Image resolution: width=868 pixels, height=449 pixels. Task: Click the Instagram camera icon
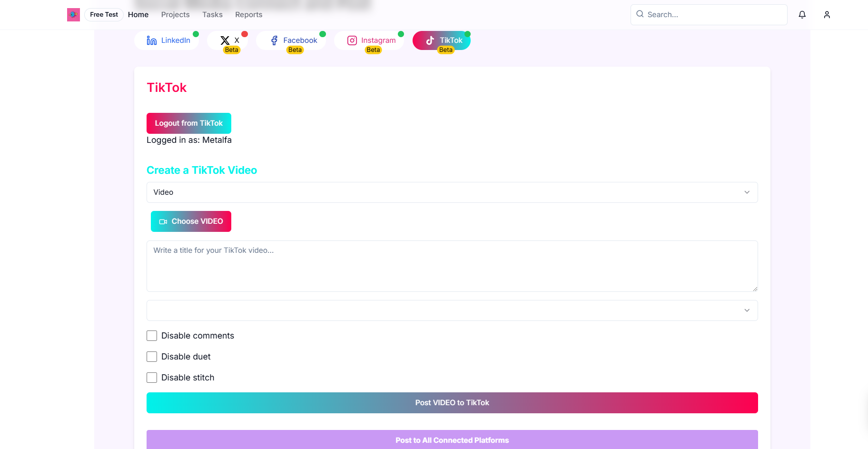tap(352, 40)
